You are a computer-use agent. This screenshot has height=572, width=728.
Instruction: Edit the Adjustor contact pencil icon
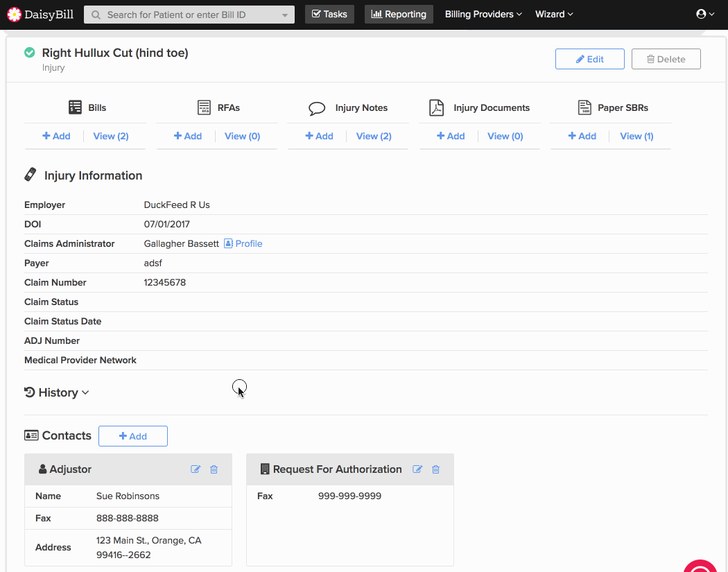196,469
